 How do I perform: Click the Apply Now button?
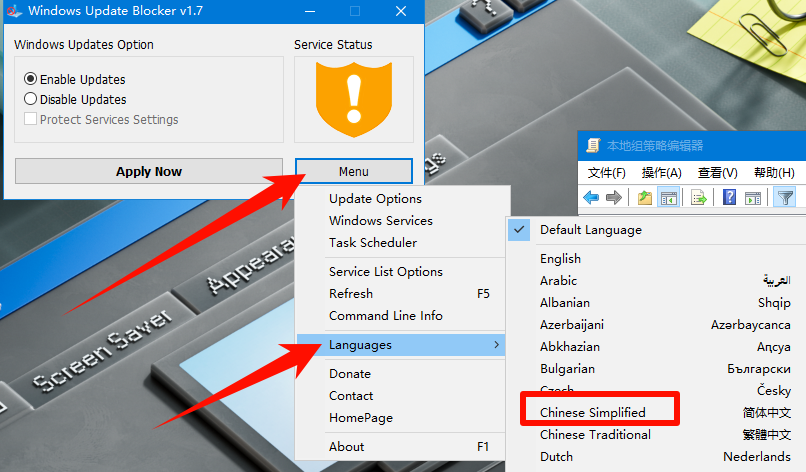(x=149, y=171)
